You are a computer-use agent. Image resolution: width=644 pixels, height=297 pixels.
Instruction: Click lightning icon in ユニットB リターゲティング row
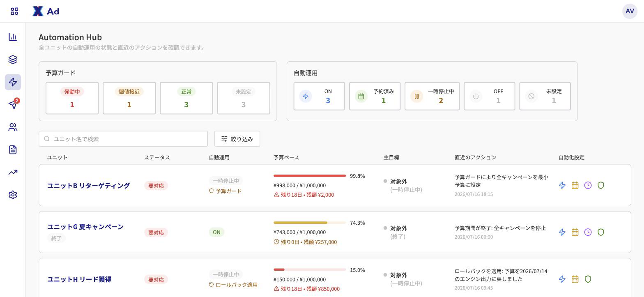562,185
